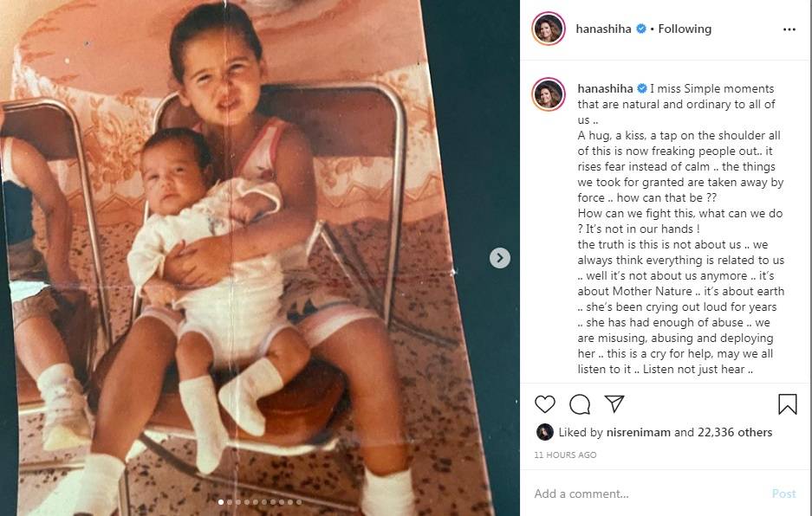
Task: Like the post with the heart icon
Action: (545, 403)
